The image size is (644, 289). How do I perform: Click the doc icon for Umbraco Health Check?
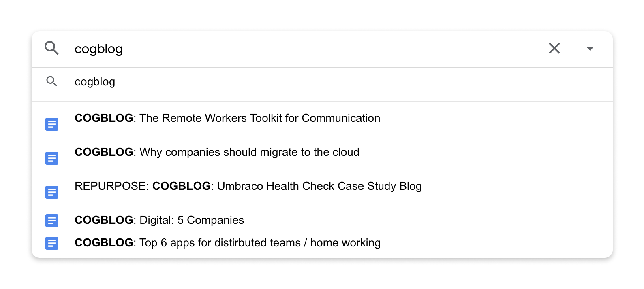(51, 192)
